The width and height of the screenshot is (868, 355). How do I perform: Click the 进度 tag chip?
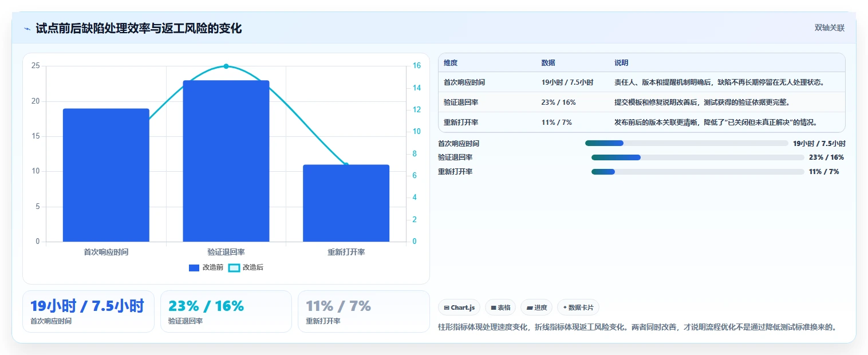click(536, 307)
